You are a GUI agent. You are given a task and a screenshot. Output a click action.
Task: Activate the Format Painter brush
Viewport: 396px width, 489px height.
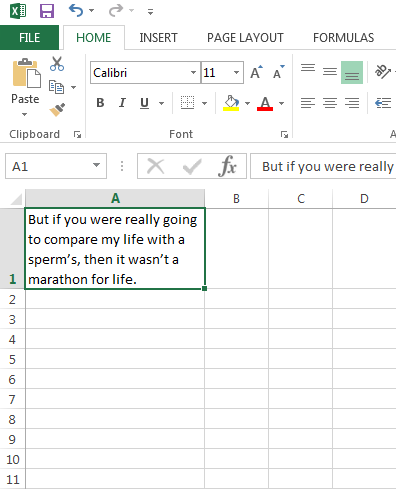(57, 110)
